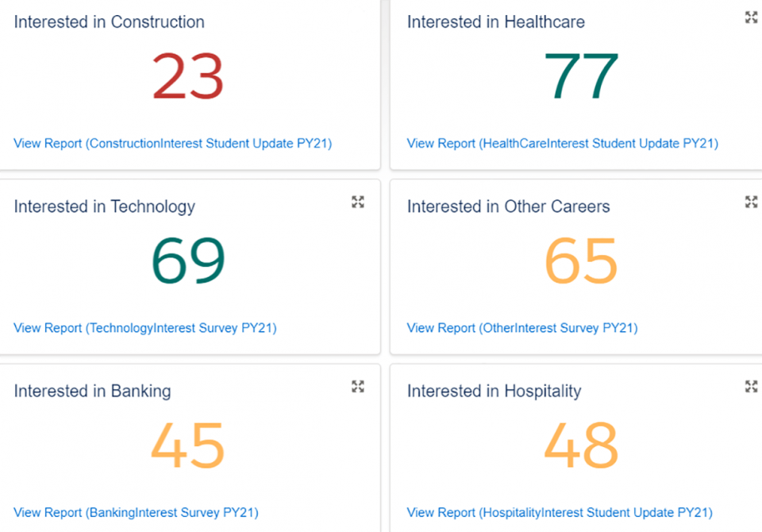Viewport: 762px width, 532px height.
Task: Open the HospitalityInterest Student Update PY21 report
Action: [560, 512]
